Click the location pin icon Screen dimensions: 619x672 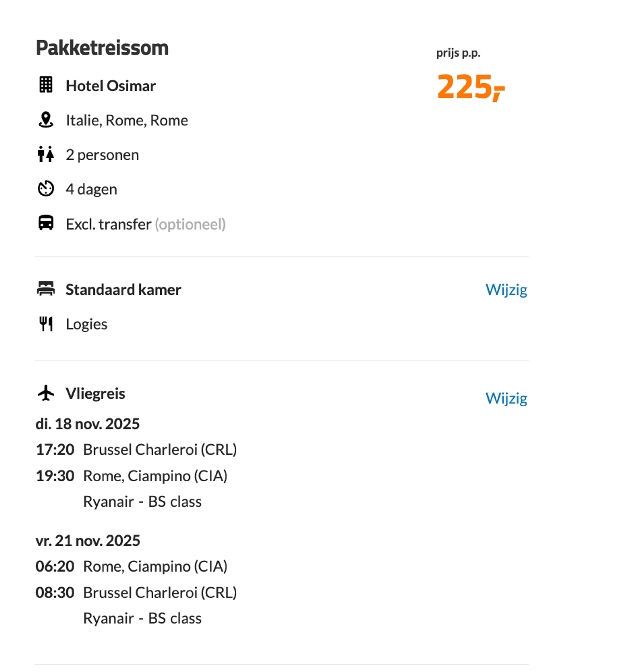tap(46, 120)
